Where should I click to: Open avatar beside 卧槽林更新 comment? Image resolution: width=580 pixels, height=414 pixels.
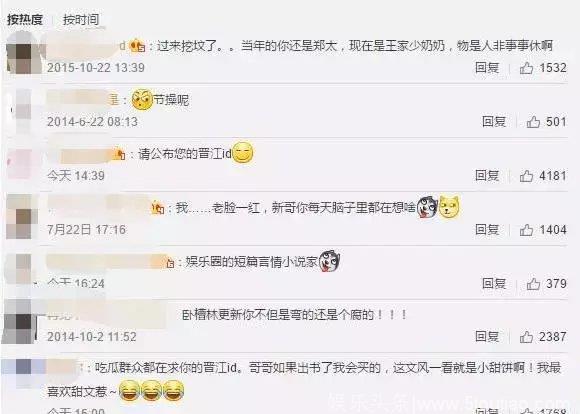(x=21, y=322)
